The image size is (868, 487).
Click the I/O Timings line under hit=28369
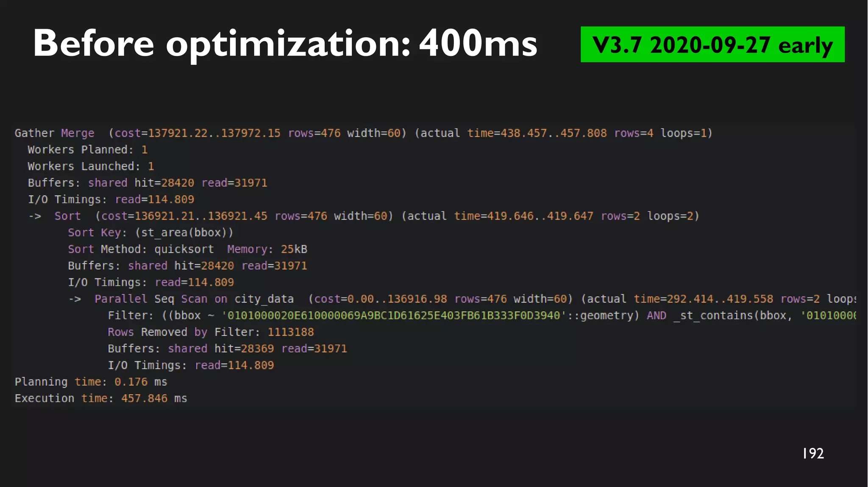coord(191,365)
